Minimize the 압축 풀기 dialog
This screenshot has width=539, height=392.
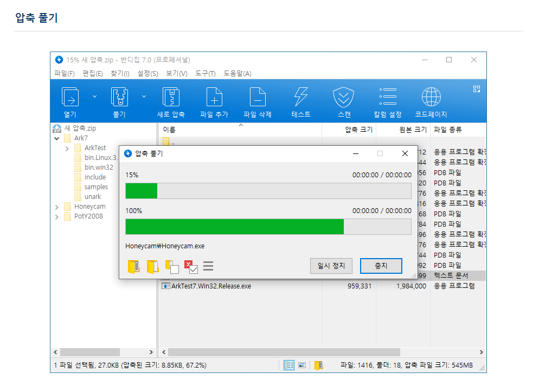pos(356,153)
